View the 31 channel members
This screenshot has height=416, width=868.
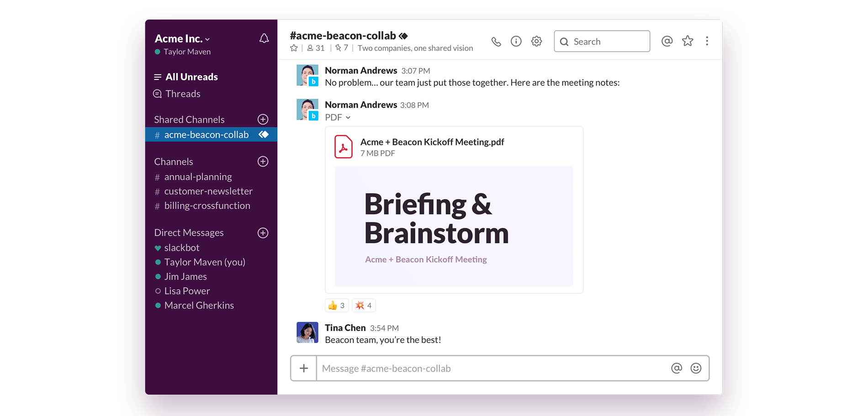(316, 48)
